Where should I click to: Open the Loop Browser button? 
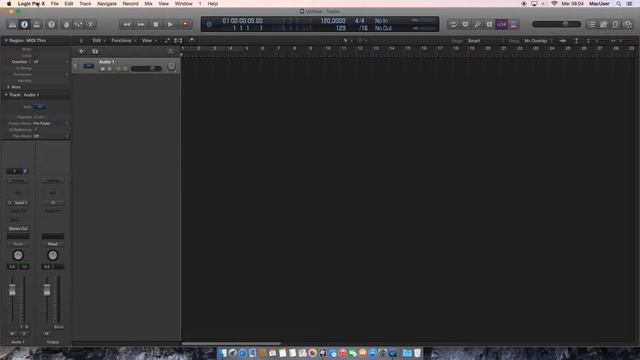pyautogui.click(x=616, y=24)
